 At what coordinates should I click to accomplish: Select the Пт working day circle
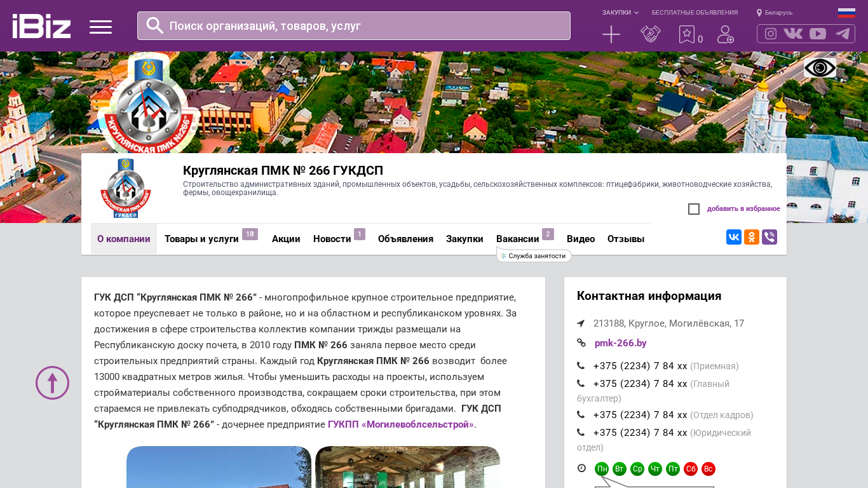point(673,469)
